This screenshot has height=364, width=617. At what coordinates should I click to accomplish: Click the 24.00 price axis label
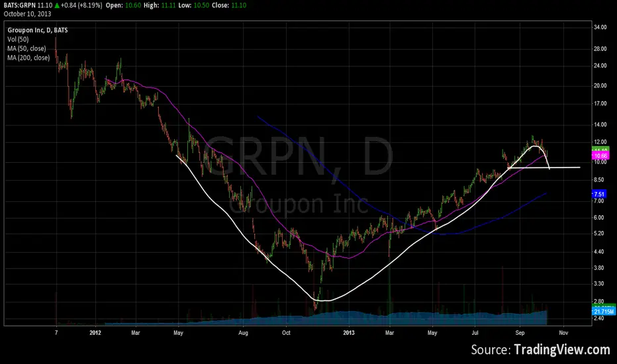[600, 66]
